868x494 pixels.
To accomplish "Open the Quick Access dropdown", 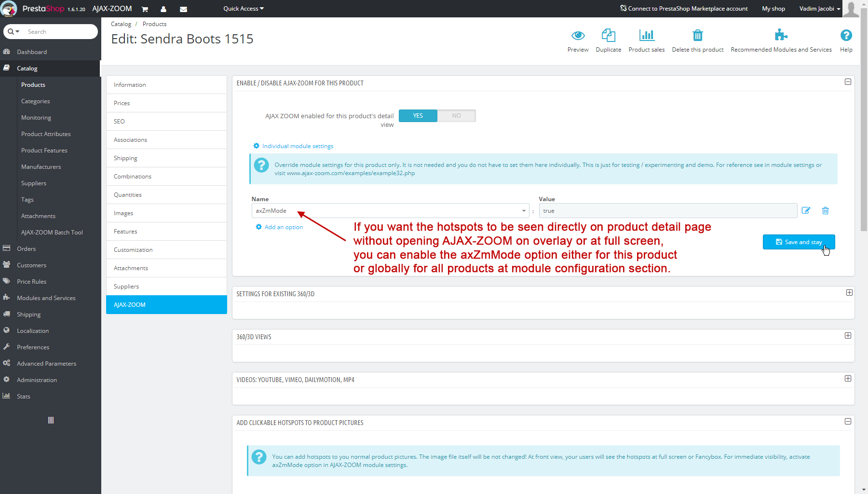I will pyautogui.click(x=244, y=9).
